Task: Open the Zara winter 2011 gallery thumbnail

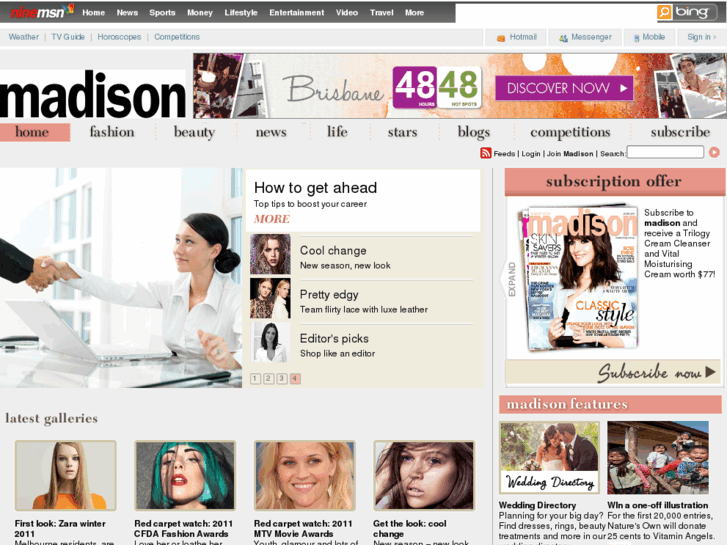Action: pyautogui.click(x=65, y=475)
